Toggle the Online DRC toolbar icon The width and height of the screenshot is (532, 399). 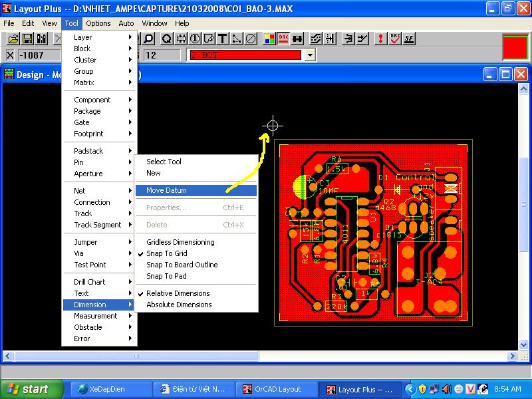(x=283, y=39)
